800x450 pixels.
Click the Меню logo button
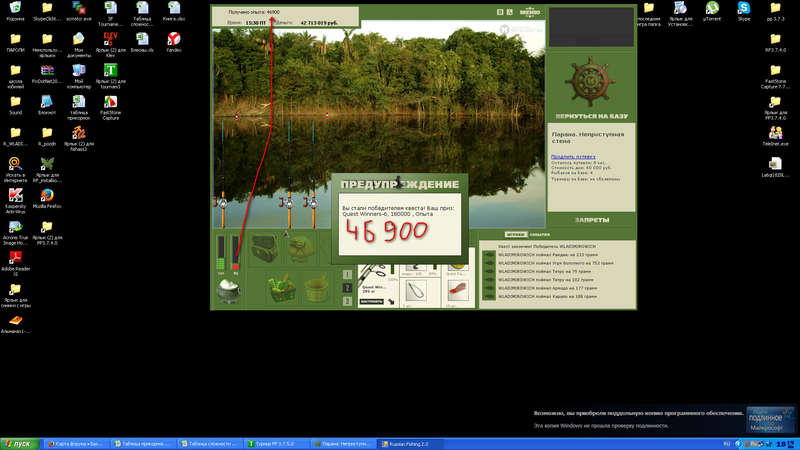coord(530,12)
